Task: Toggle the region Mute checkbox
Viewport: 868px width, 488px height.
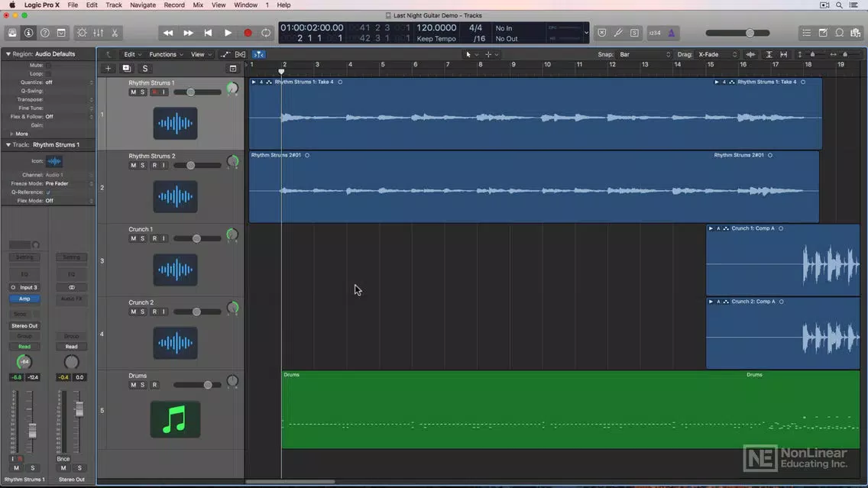Action: [x=48, y=65]
